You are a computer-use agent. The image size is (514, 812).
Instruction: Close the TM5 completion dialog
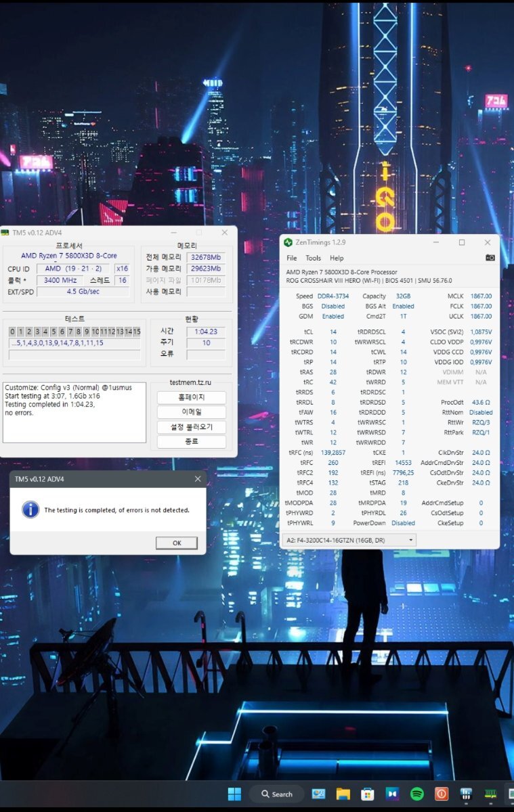click(198, 479)
